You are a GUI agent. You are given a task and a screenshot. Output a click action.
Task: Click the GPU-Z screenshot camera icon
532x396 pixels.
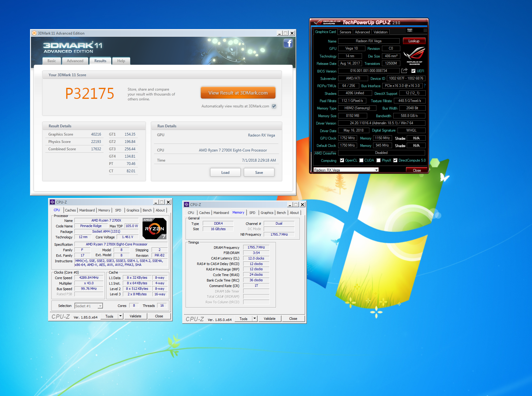click(x=410, y=30)
